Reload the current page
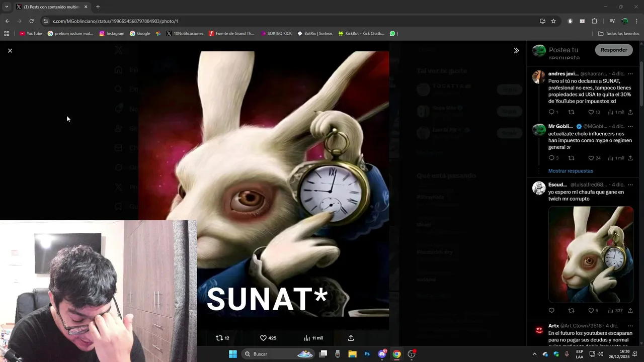644x362 pixels. point(31,21)
